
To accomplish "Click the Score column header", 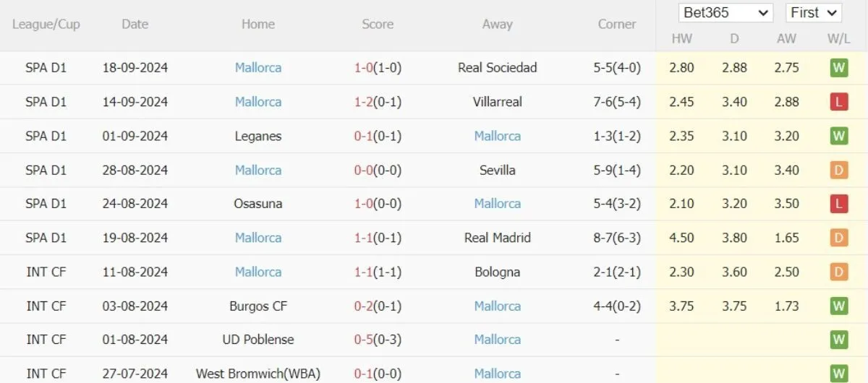I will [378, 24].
